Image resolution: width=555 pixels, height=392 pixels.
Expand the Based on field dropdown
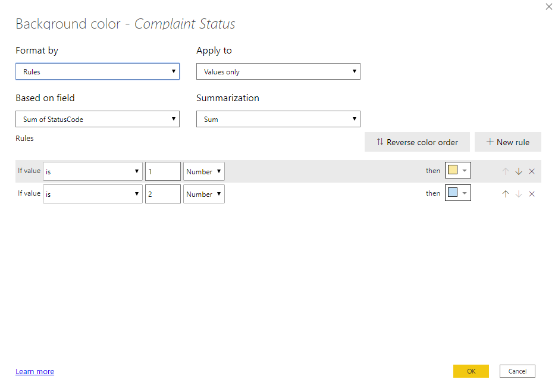[98, 119]
